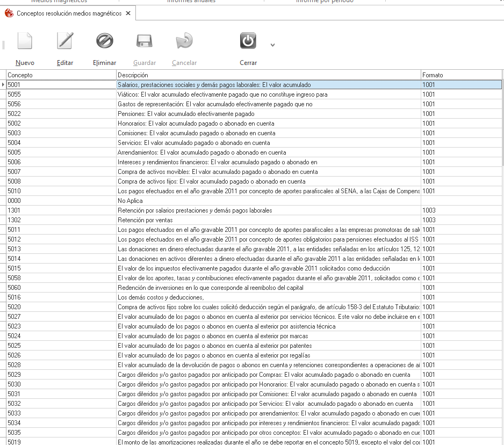504x445 pixels.
Task: Click the Guardar floppy disk icon
Action: pos(144,41)
